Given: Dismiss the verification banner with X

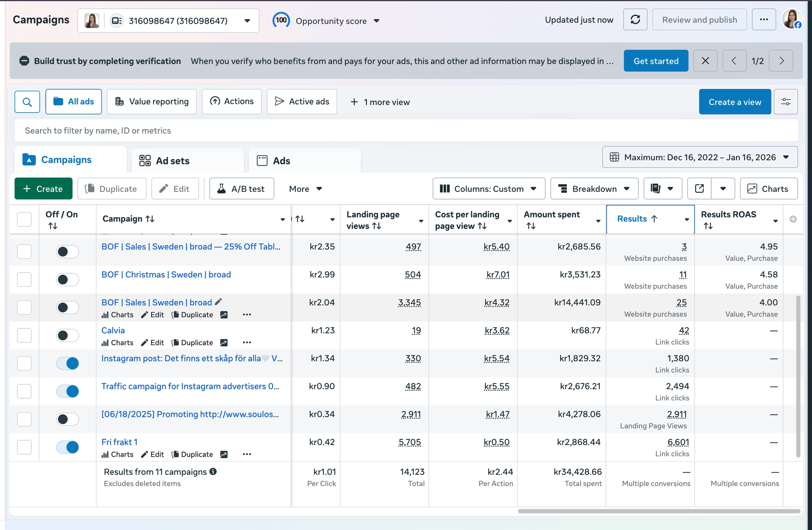Looking at the screenshot, I should [705, 61].
